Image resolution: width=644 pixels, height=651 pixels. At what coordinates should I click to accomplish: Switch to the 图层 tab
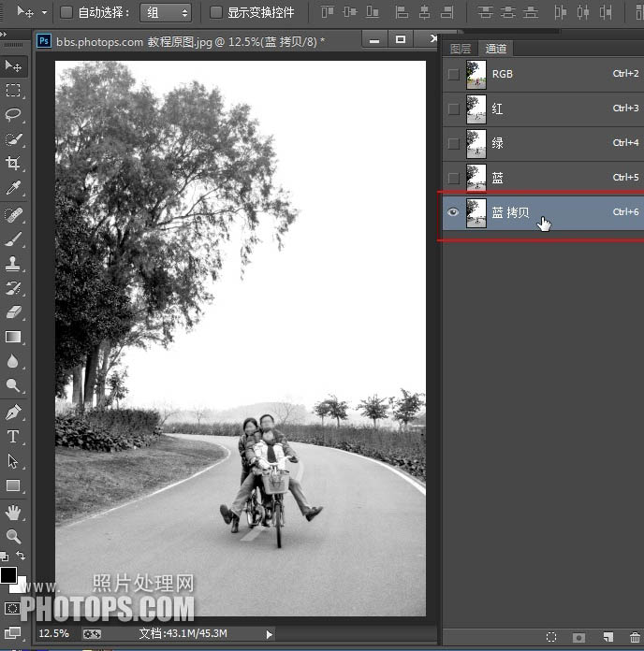coord(460,49)
